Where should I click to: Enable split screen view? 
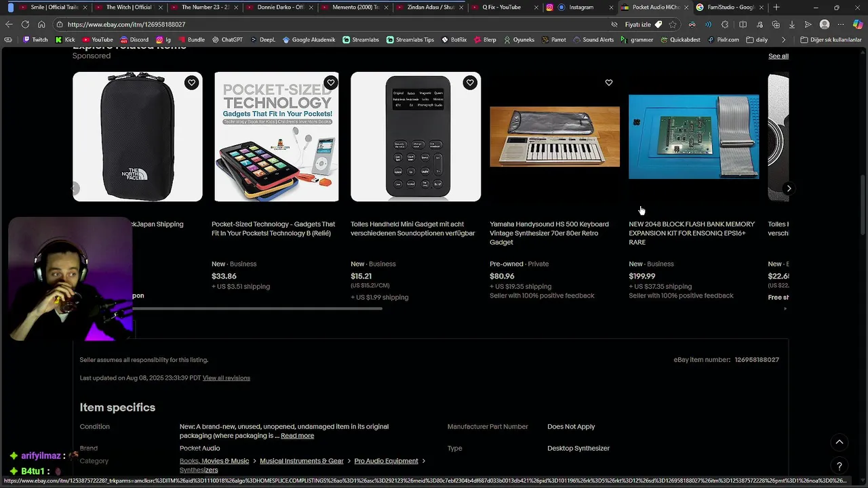743,24
